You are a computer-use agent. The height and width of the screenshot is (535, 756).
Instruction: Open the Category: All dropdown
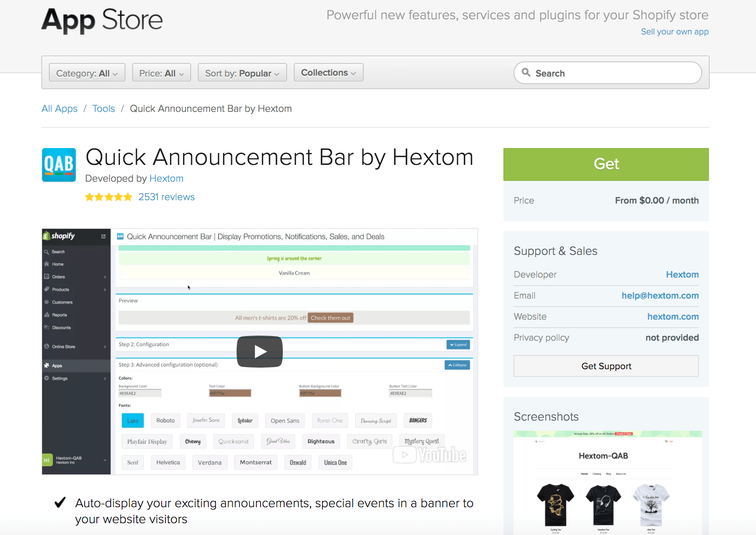click(x=87, y=73)
